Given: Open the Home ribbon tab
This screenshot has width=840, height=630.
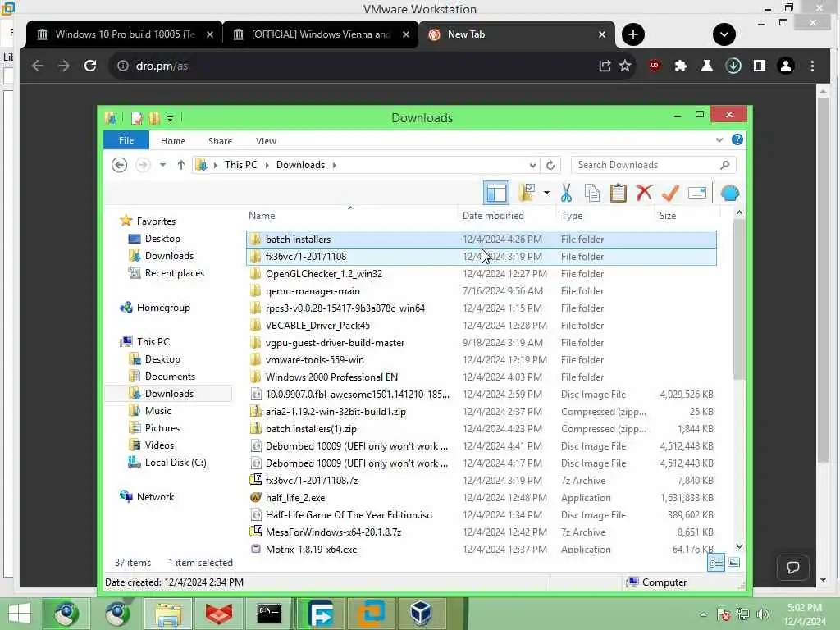Looking at the screenshot, I should pos(172,141).
